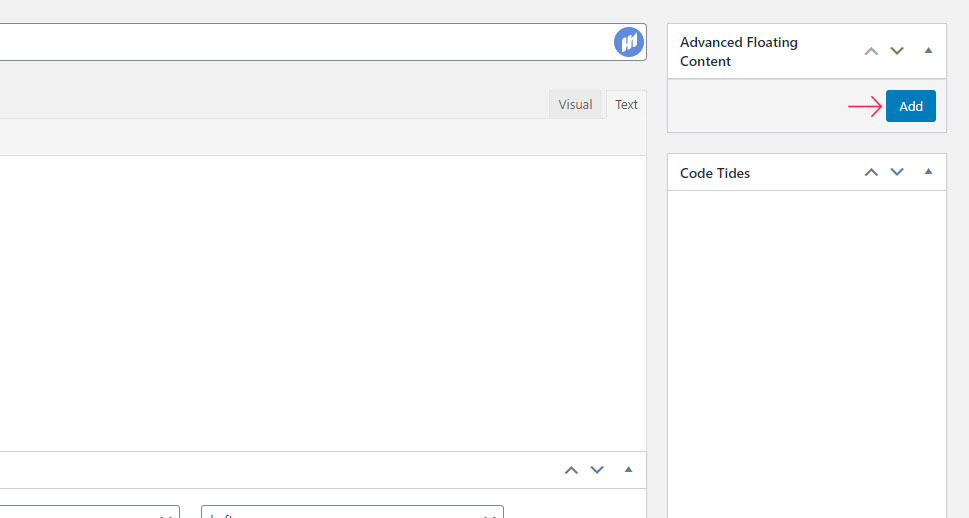This screenshot has height=518, width=969.
Task: Move the bottom meta box down
Action: [597, 470]
